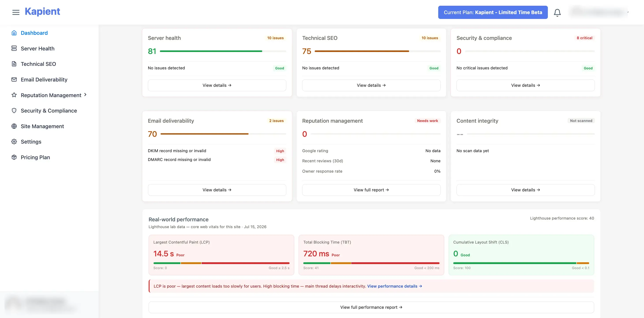Click View full performance report button
644x318 pixels.
click(371, 307)
